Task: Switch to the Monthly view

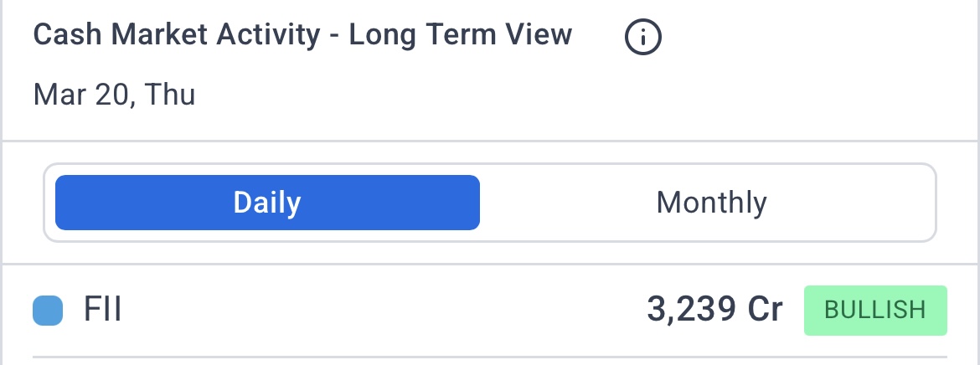Action: pos(711,203)
